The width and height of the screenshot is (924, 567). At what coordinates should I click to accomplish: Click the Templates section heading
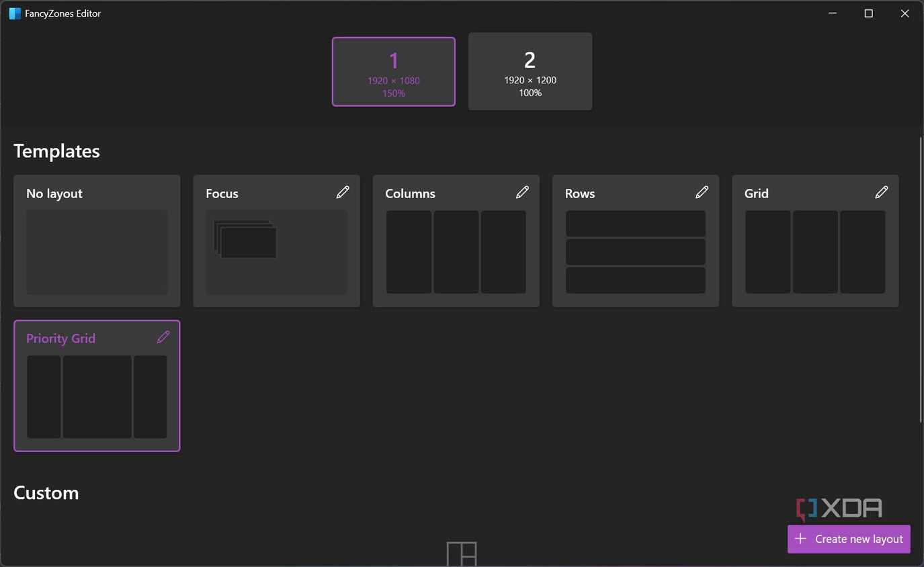[x=56, y=151]
